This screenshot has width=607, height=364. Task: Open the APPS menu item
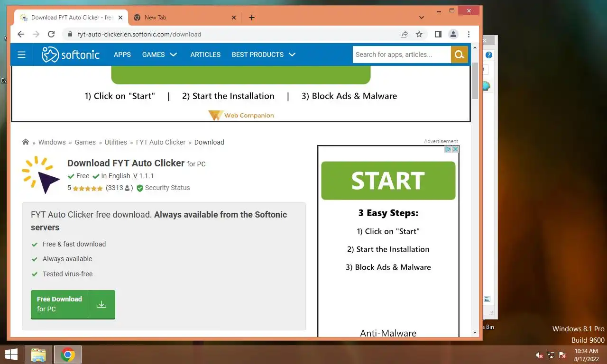click(x=122, y=55)
